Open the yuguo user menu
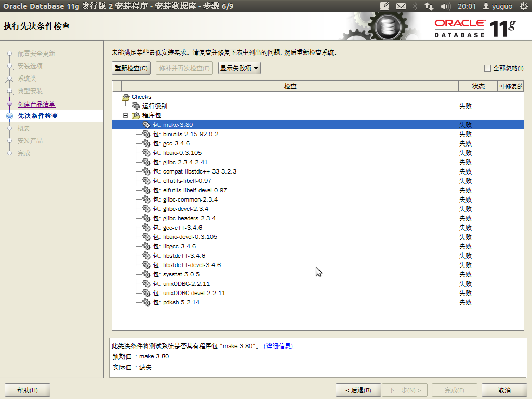This screenshot has width=532, height=399. (497, 6)
